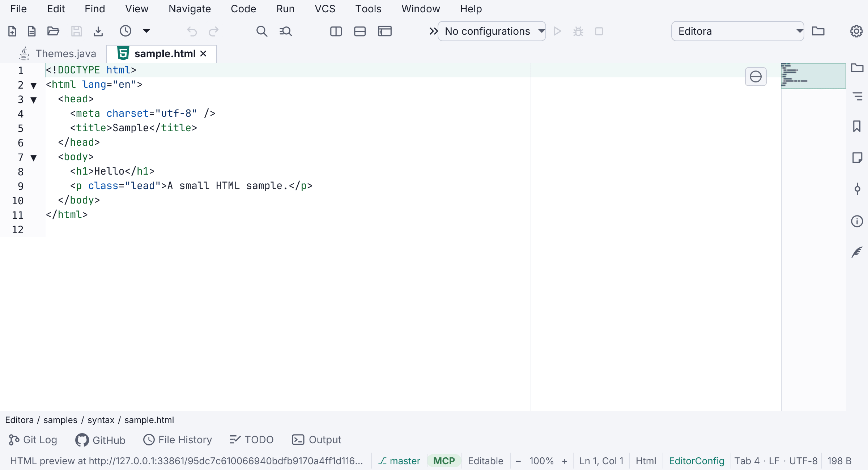This screenshot has width=868, height=470.
Task: Open the feather quill icon in sidebar
Action: pyautogui.click(x=857, y=252)
